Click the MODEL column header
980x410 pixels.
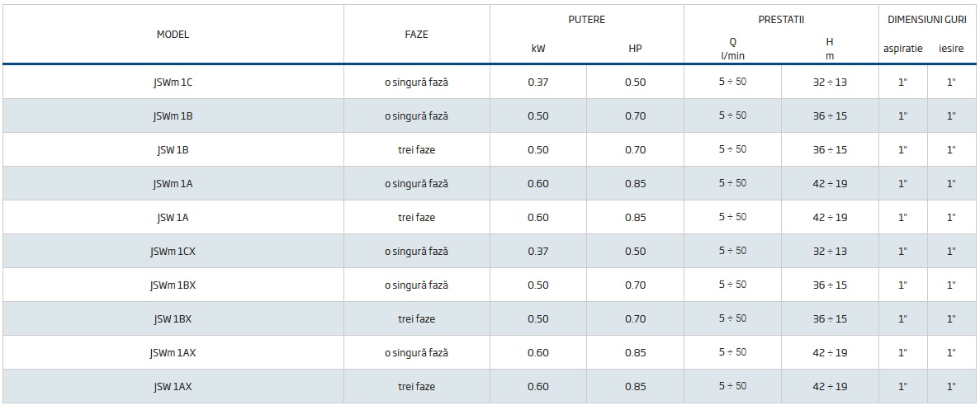pos(173,35)
